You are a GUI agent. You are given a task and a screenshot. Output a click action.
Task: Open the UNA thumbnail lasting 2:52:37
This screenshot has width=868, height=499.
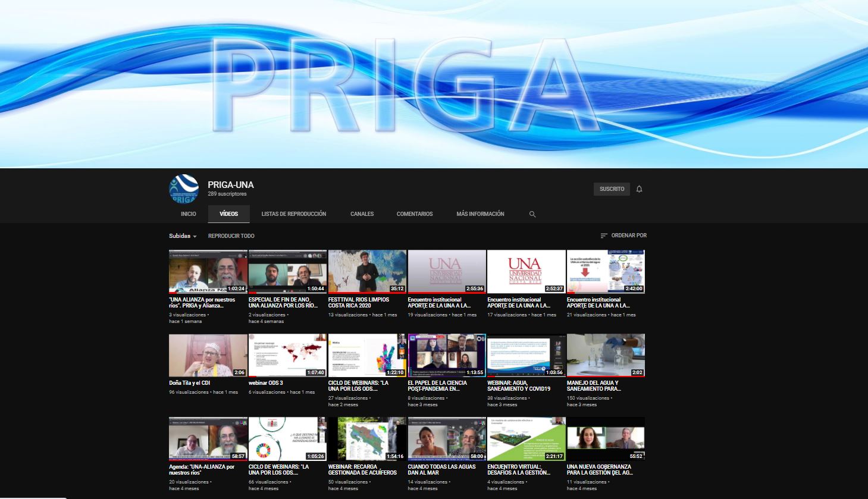click(x=527, y=272)
